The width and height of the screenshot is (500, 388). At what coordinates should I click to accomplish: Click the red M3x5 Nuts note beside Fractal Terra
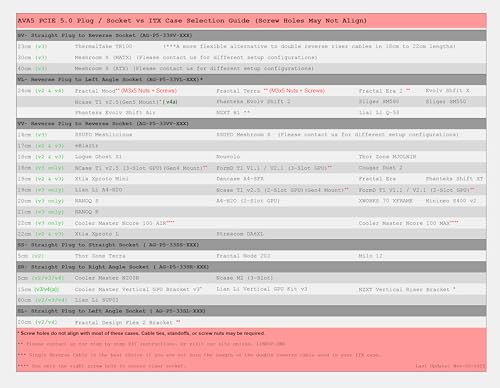pos(296,91)
